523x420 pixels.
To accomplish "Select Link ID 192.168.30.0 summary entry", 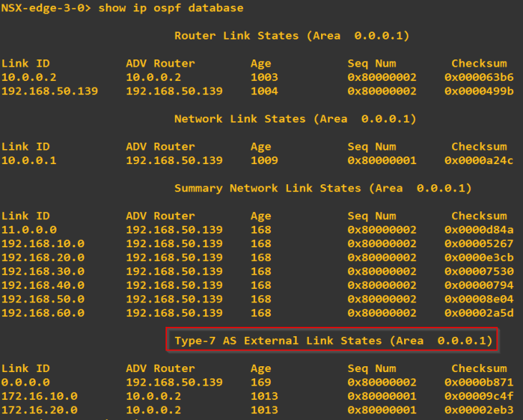I will pyautogui.click(x=42, y=272).
